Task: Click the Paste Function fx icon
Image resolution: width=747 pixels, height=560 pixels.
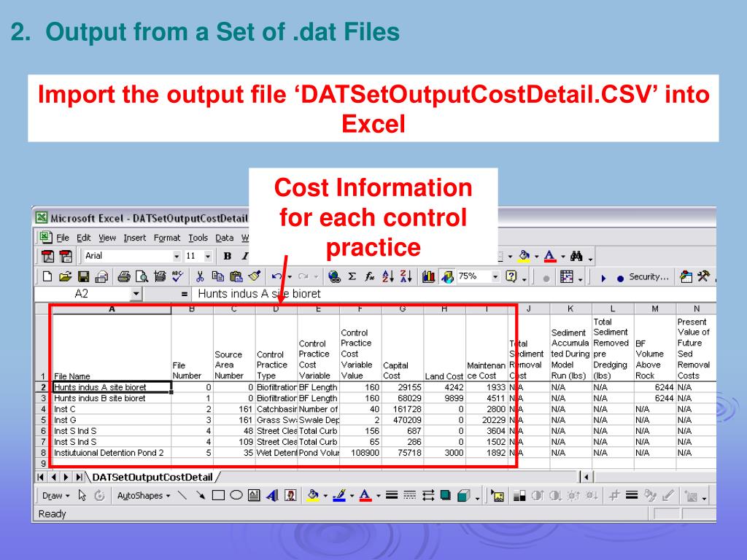Action: coord(370,276)
